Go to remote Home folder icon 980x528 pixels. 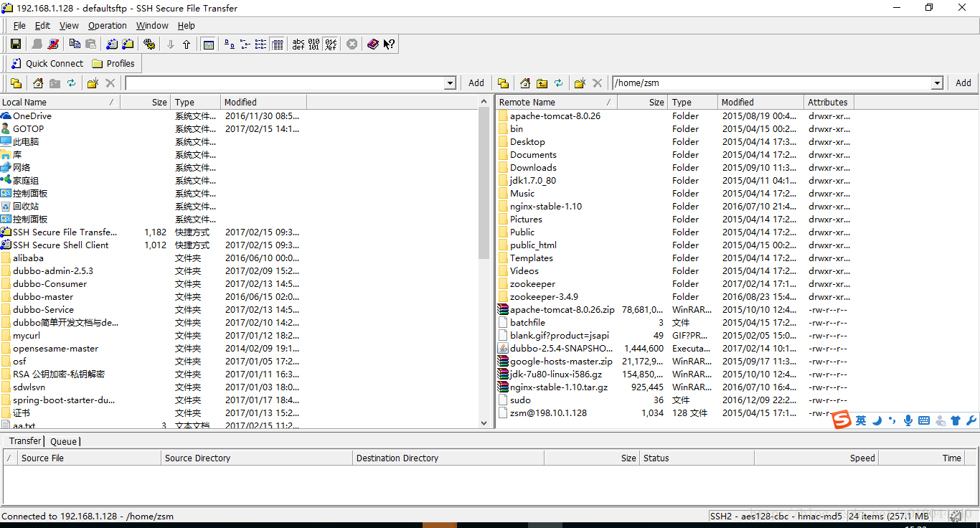pyautogui.click(x=525, y=83)
